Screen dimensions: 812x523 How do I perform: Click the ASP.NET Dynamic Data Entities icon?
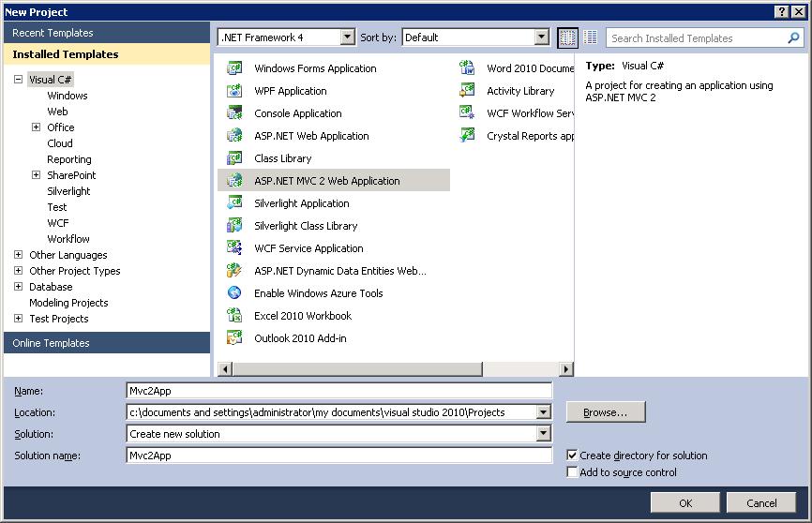click(x=234, y=270)
